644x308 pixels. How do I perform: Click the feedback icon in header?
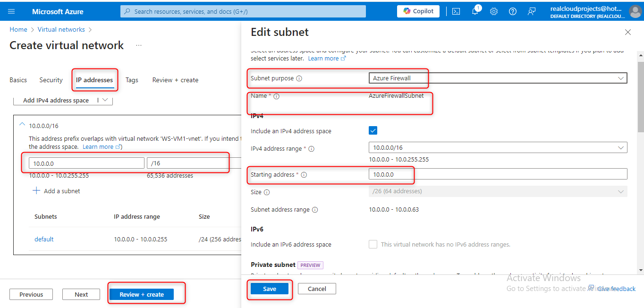click(532, 11)
